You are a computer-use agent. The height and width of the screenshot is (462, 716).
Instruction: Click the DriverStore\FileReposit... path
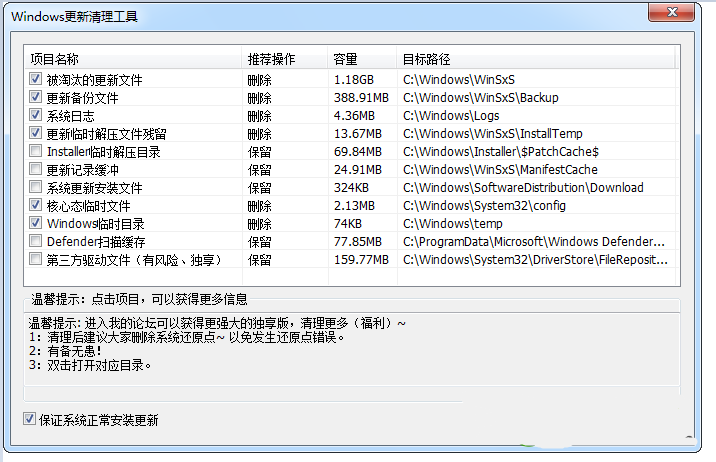536,260
